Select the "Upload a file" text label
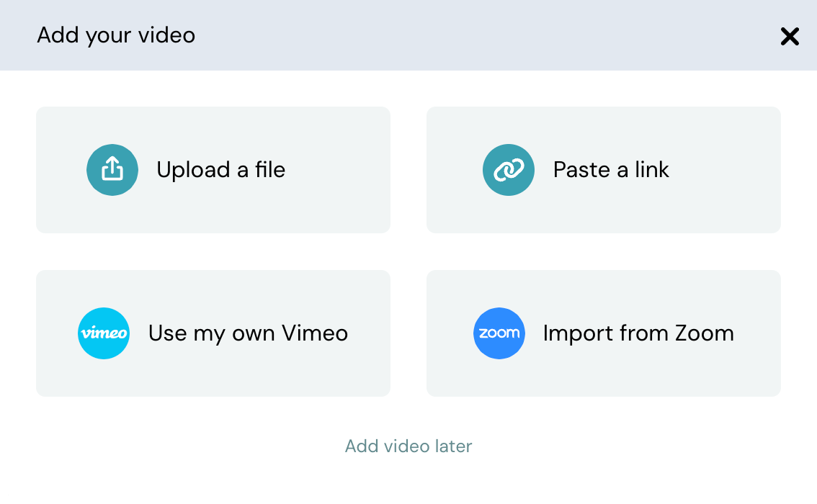Image resolution: width=817 pixels, height=504 pixels. click(x=220, y=170)
